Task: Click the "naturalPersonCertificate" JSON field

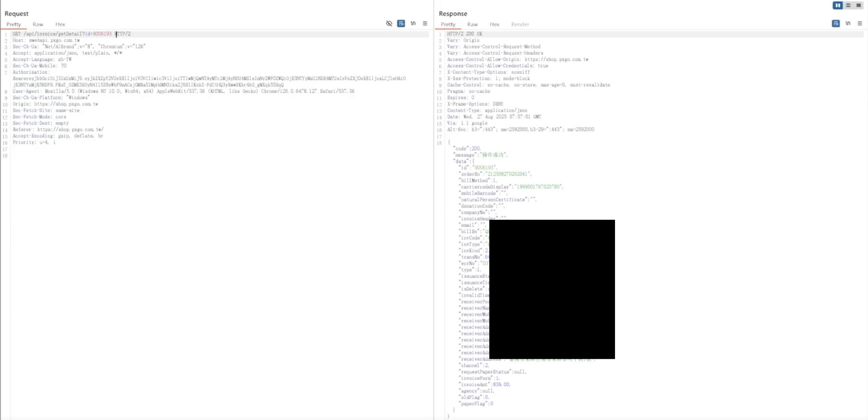Action: click(x=498, y=199)
